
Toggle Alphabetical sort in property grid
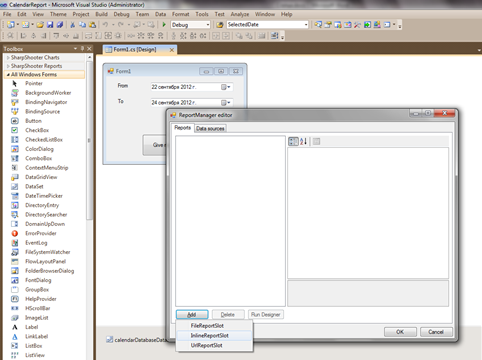[303, 142]
